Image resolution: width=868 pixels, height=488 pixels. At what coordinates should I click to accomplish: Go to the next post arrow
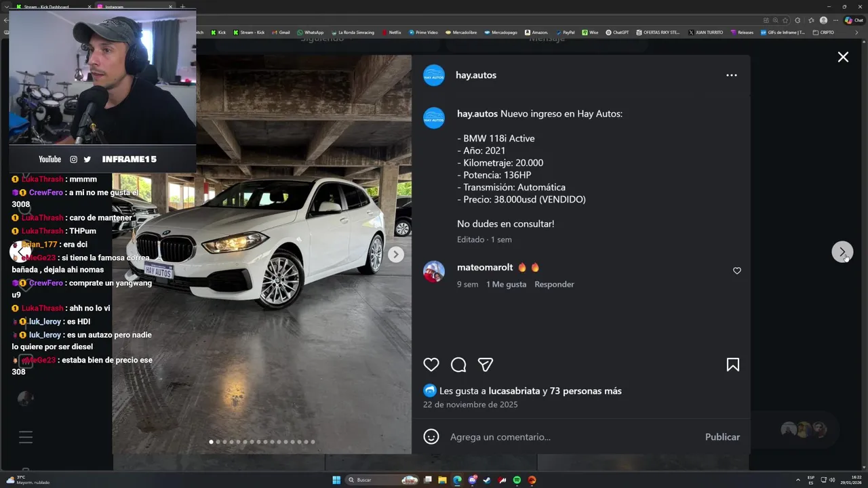[x=842, y=252]
